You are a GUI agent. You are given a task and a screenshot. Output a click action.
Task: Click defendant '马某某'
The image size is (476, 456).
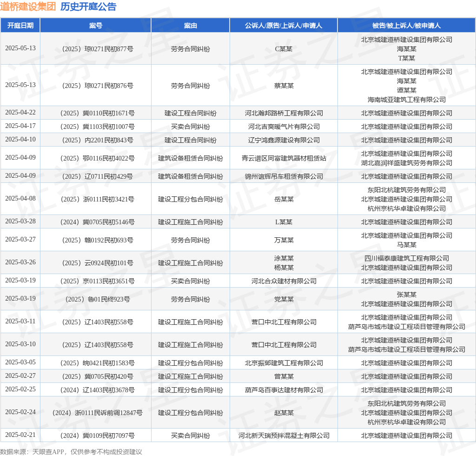[406, 245]
